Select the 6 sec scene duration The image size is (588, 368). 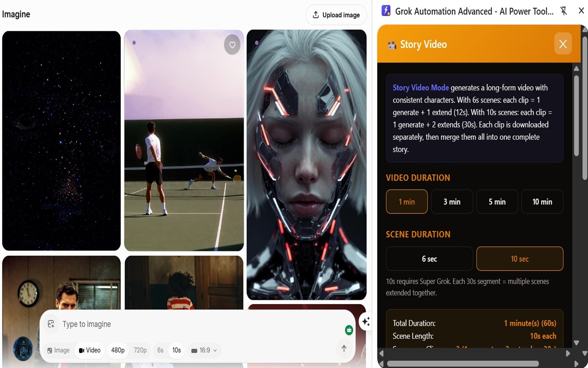pyautogui.click(x=429, y=259)
